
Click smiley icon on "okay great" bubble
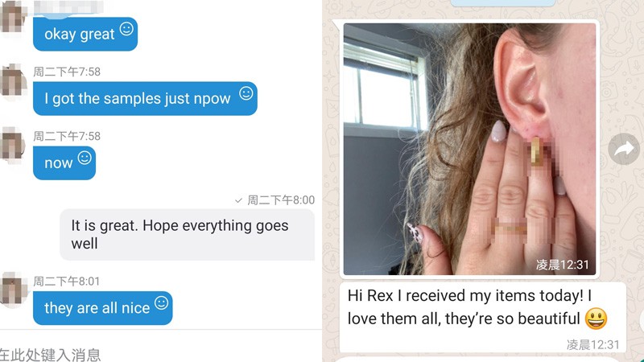click(126, 29)
